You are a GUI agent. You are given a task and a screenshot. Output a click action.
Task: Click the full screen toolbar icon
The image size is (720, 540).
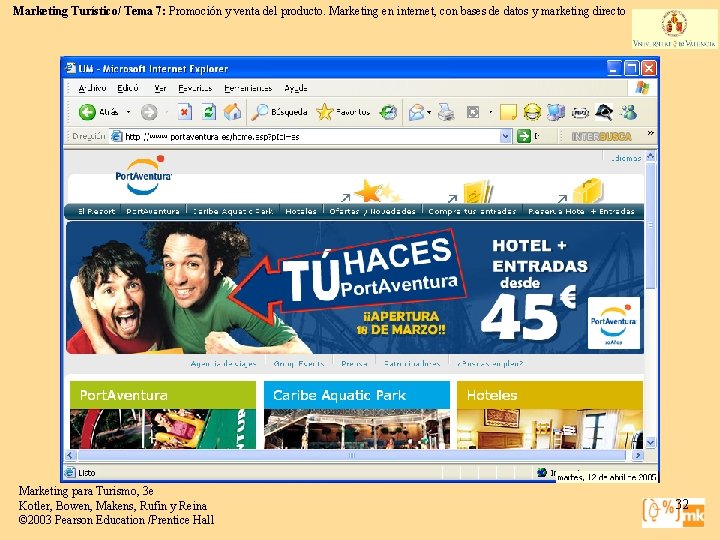(472, 112)
